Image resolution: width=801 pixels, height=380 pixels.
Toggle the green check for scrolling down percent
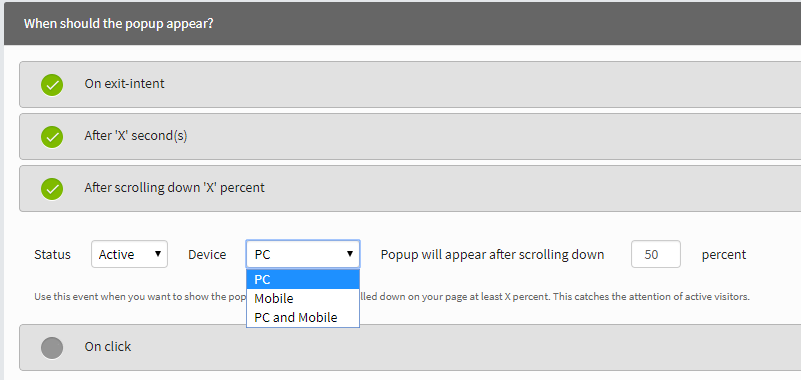pos(52,189)
